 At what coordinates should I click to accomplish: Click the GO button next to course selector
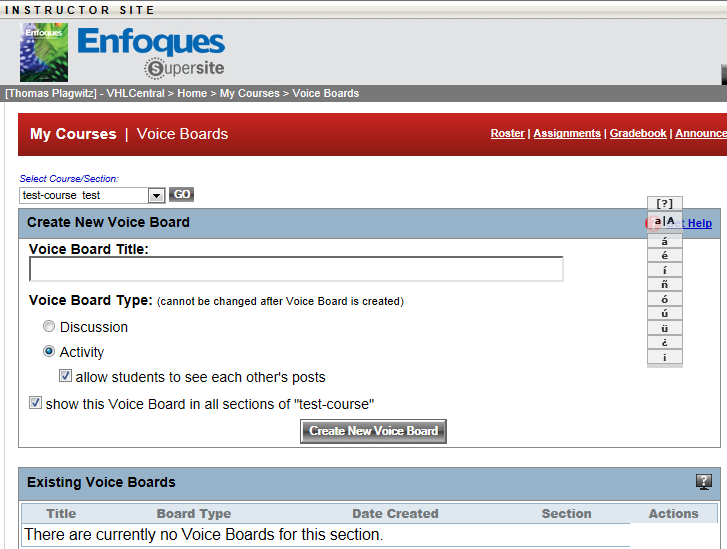181,195
